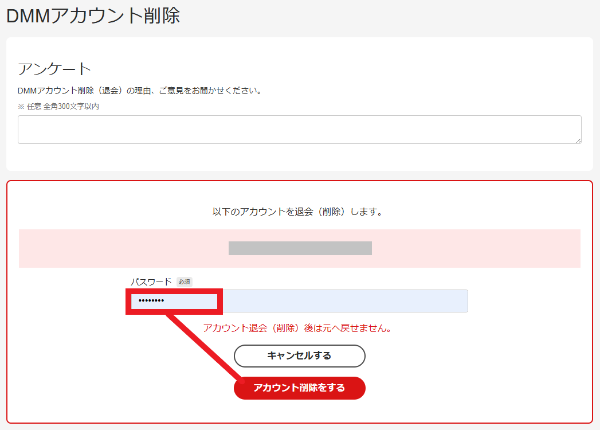
Task: Click the pink account banner background
Action: (480, 248)
